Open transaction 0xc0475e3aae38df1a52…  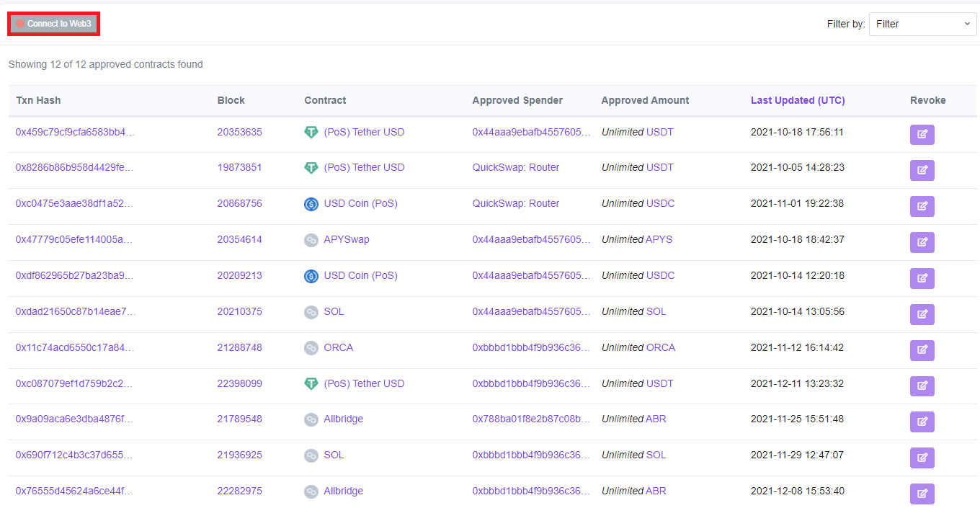click(x=75, y=203)
